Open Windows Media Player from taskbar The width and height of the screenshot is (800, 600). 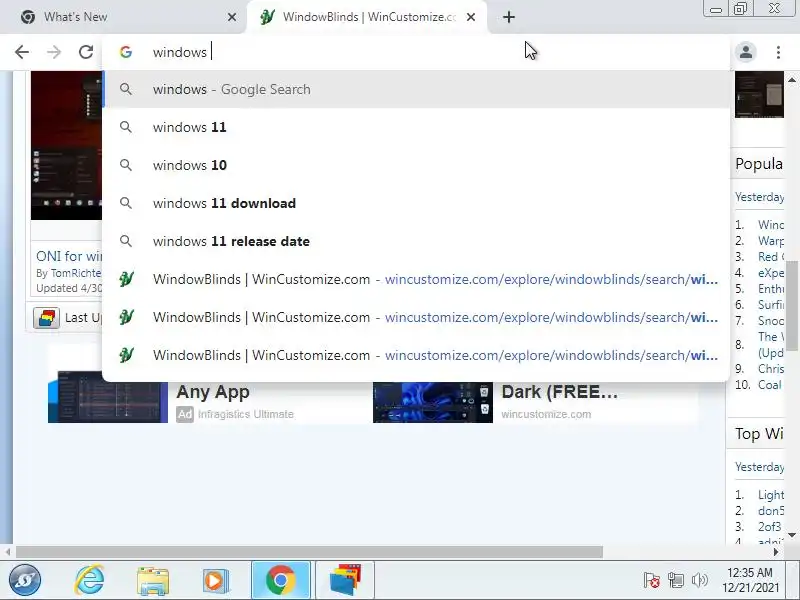215,581
